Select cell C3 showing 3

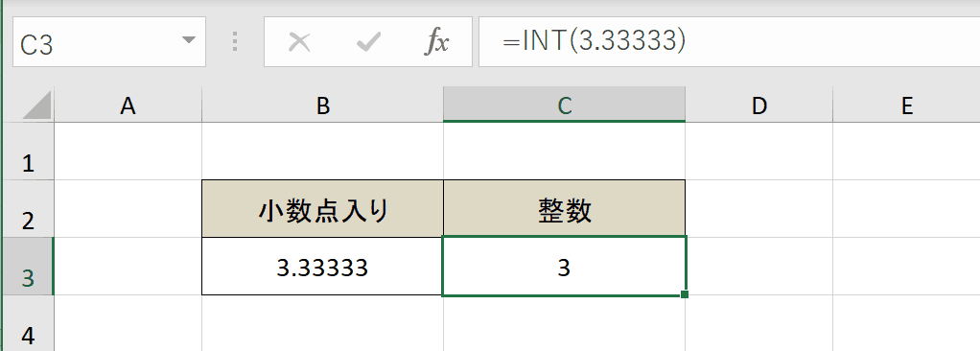click(565, 267)
